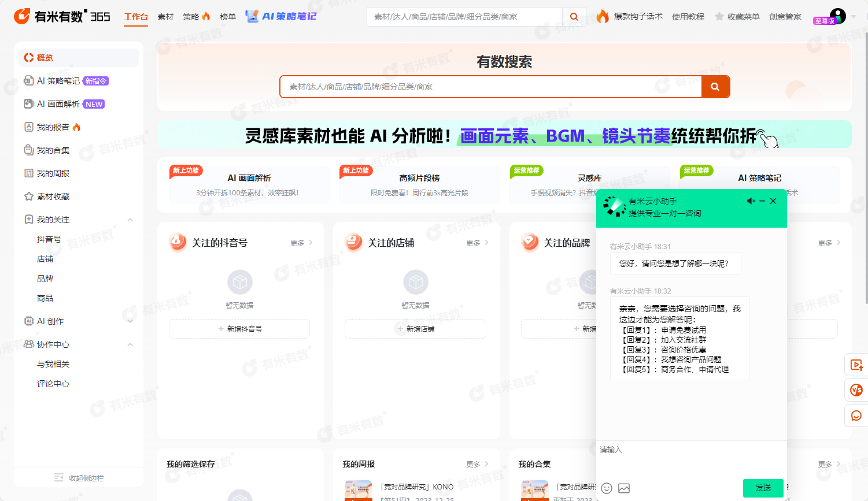Open the 榜单 top menu

coord(228,17)
